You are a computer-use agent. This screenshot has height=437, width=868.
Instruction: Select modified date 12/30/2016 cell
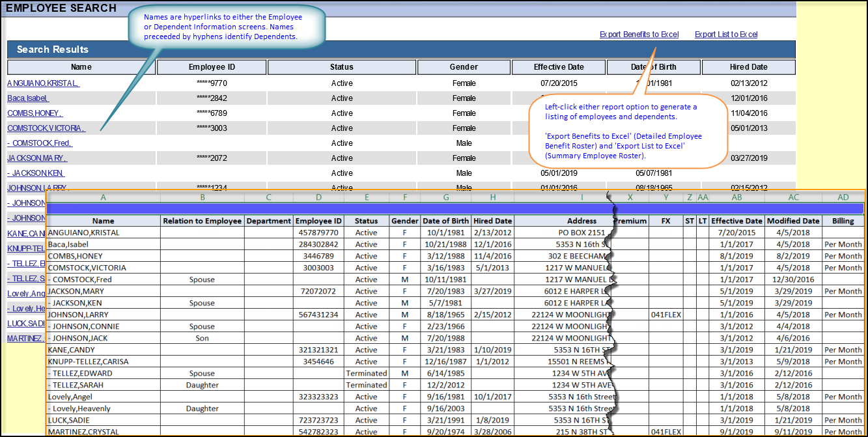click(x=793, y=279)
